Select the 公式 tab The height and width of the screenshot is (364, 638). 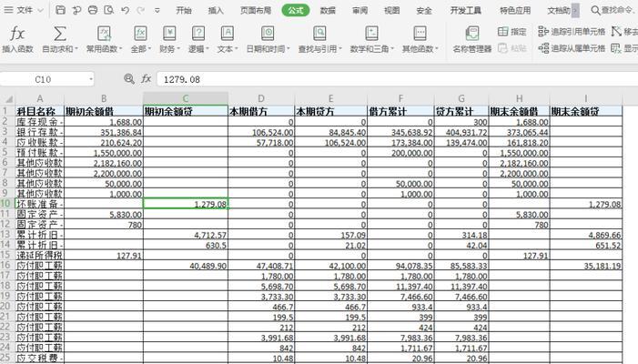[296, 11]
